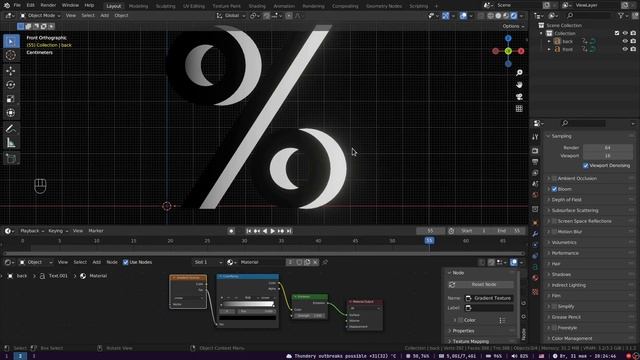Choose the Rotate tool
The width and height of the screenshot is (640, 360).
pyautogui.click(x=11, y=85)
